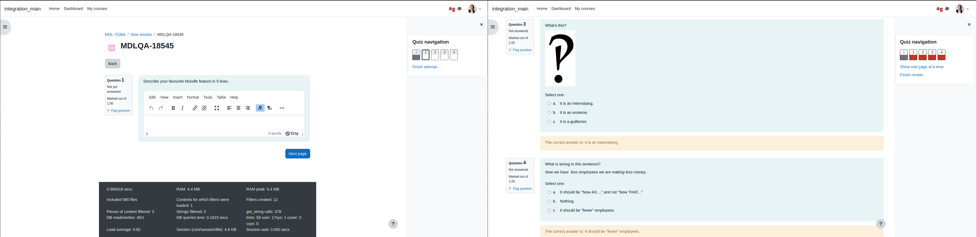Reveal more toolbar options in the editor

(x=282, y=108)
